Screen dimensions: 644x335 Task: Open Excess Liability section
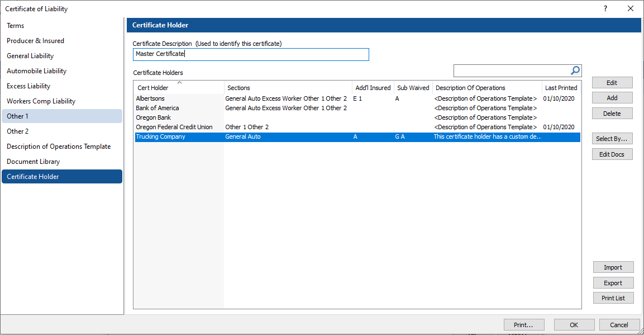pyautogui.click(x=62, y=86)
